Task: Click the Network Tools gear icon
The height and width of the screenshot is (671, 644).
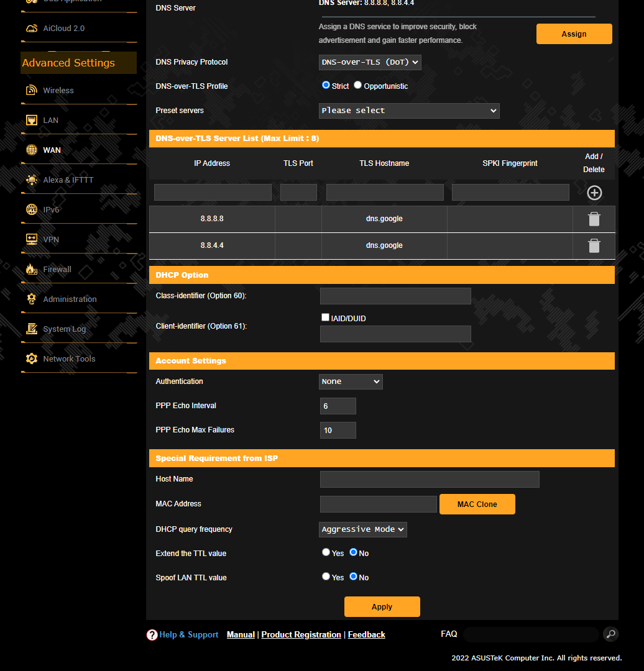Action: [32, 358]
